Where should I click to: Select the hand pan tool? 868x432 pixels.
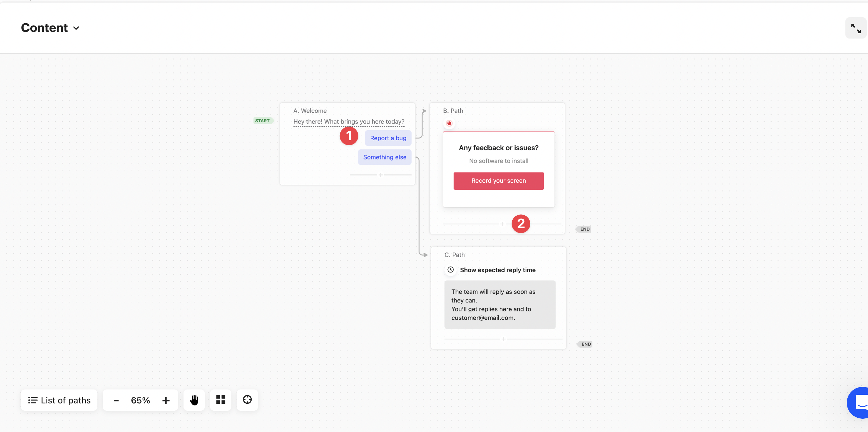(x=194, y=400)
